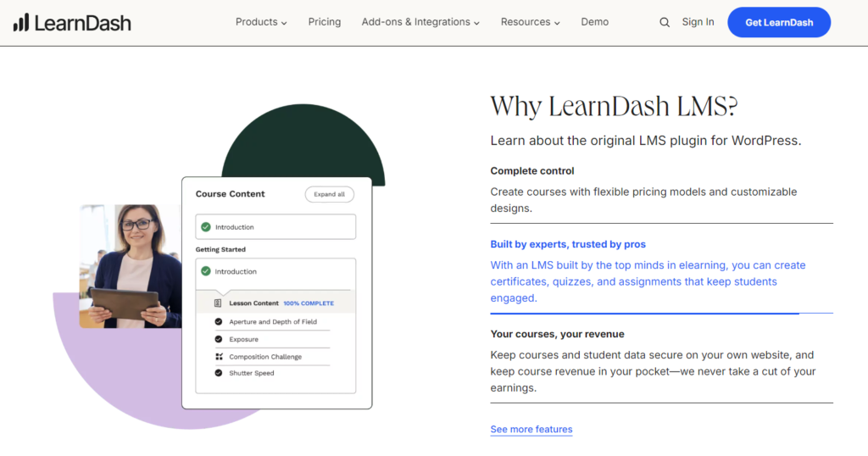868x456 pixels.
Task: Click the Get LearnDash button
Action: point(779,22)
